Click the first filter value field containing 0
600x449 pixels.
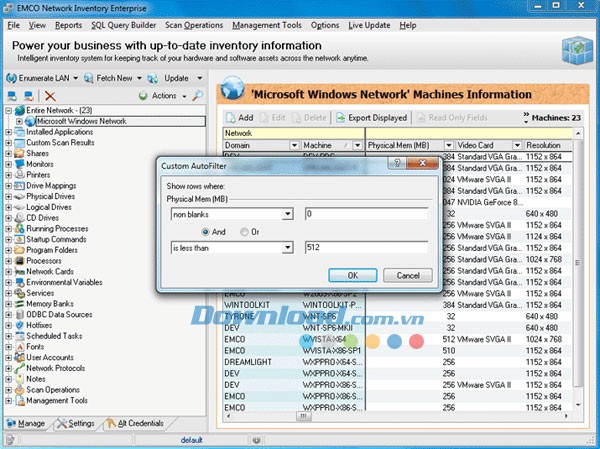(x=367, y=214)
